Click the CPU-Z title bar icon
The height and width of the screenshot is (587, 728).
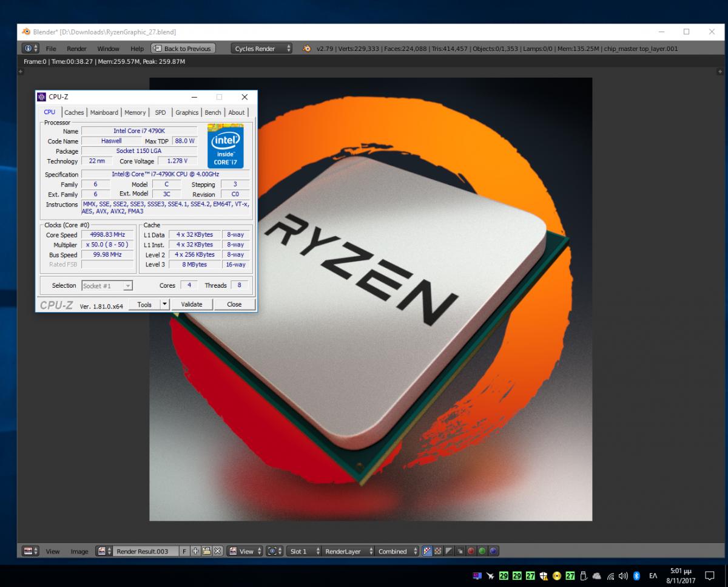click(x=42, y=97)
